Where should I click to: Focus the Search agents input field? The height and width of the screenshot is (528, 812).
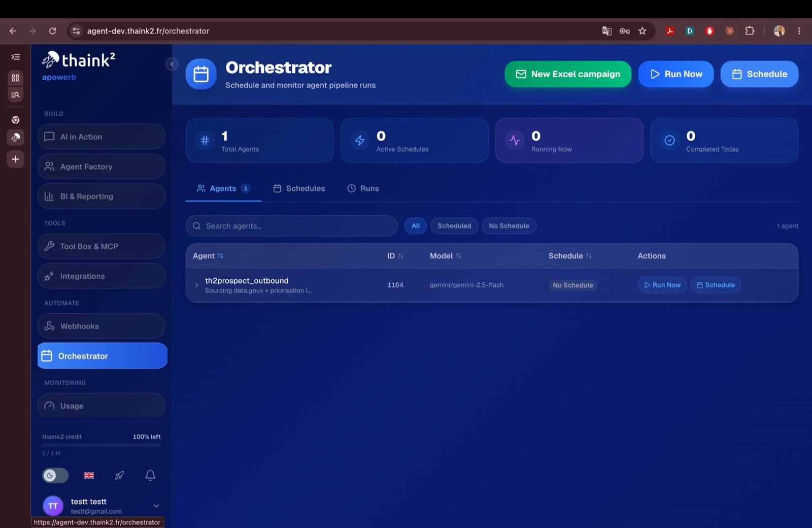click(291, 226)
